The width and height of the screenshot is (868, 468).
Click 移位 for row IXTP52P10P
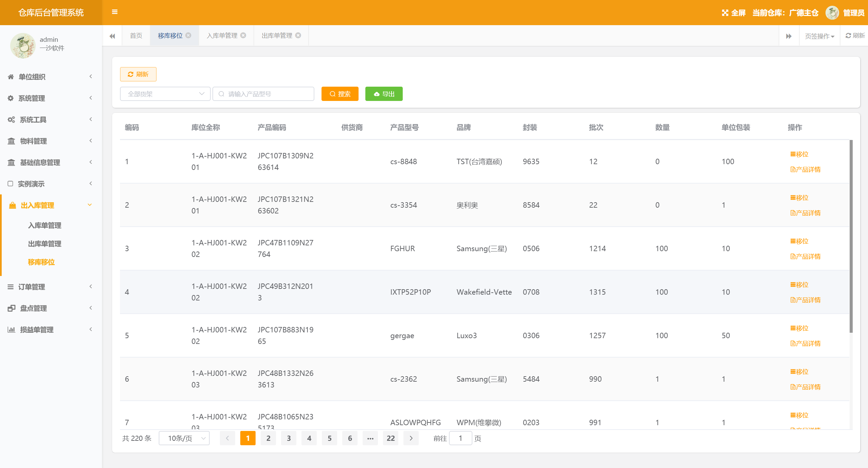click(799, 284)
